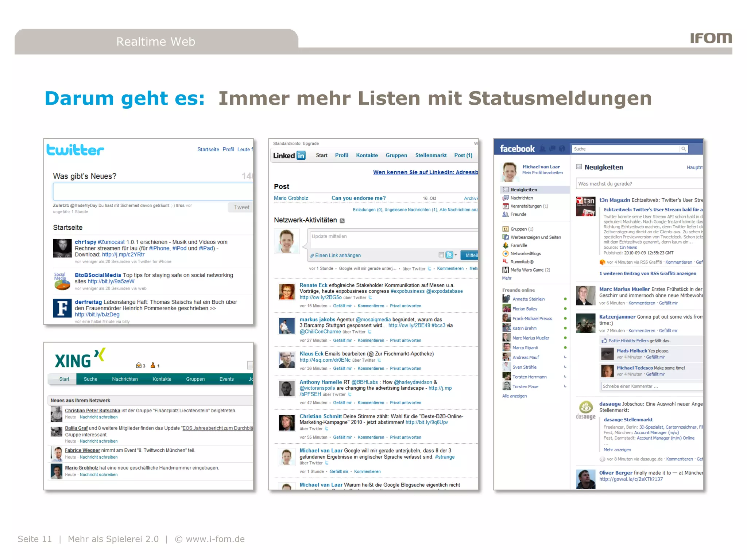Click the Facebook search magnifier icon

pos(684,149)
